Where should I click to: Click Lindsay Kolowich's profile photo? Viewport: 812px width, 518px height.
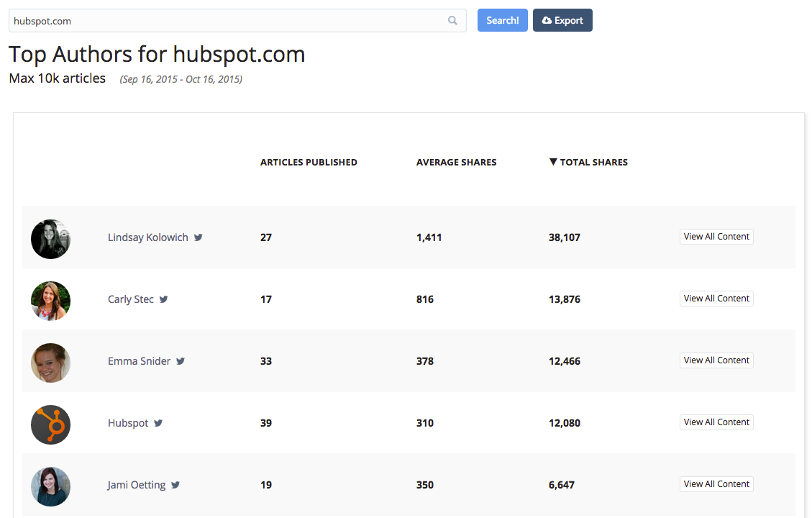pos(50,239)
